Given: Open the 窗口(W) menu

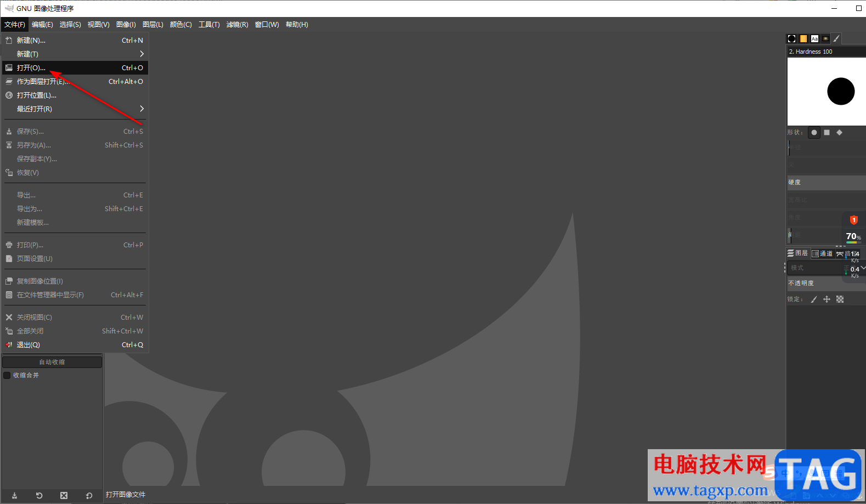Looking at the screenshot, I should click(x=267, y=25).
